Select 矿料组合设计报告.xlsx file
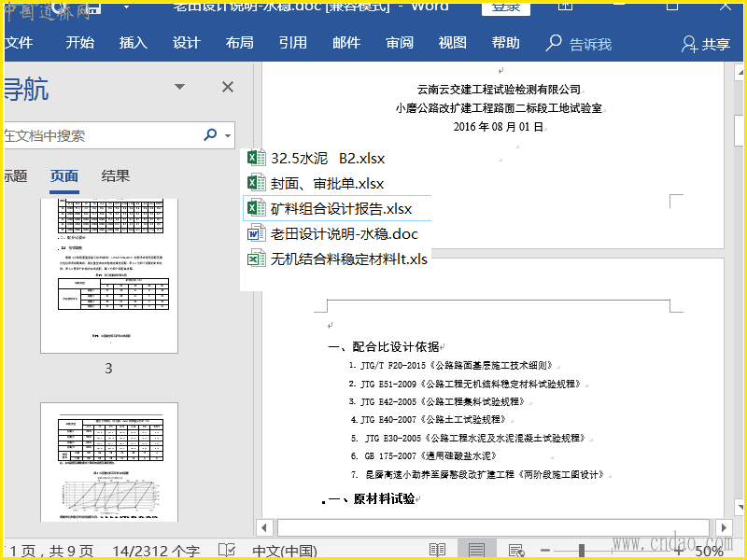This screenshot has width=747, height=560. tap(337, 208)
